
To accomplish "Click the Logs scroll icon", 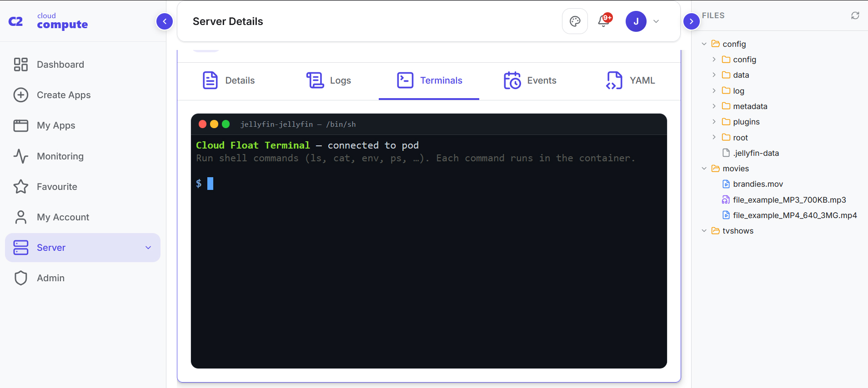I will (x=315, y=80).
